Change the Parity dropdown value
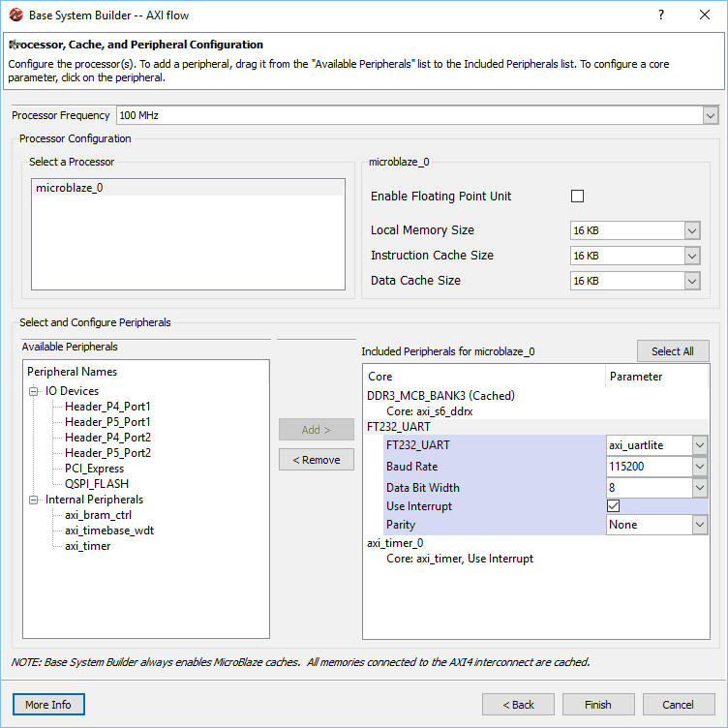The width and height of the screenshot is (728, 728). point(700,525)
